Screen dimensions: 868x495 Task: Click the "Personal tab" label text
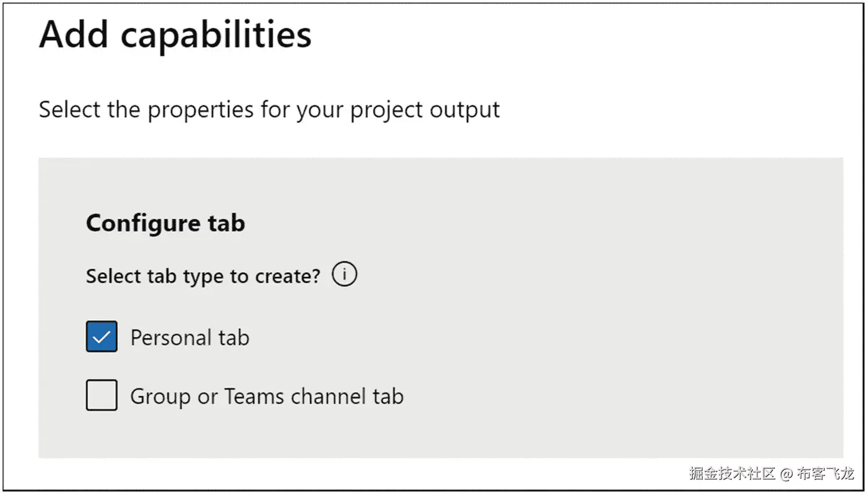point(190,338)
